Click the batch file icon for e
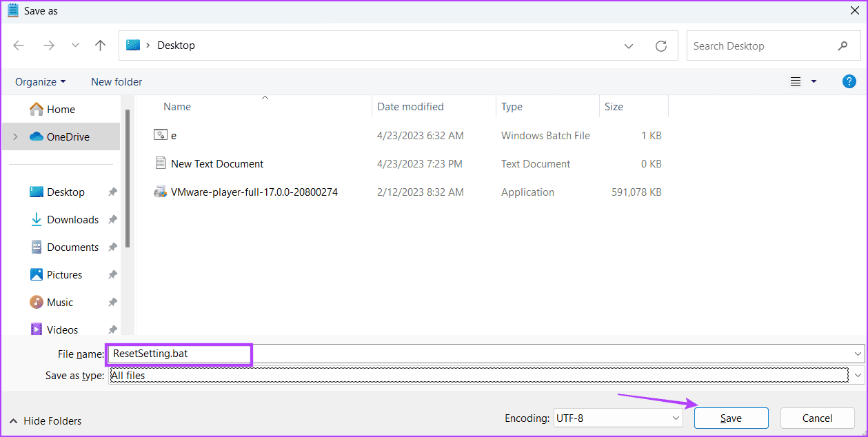The height and width of the screenshot is (437, 868). click(161, 135)
